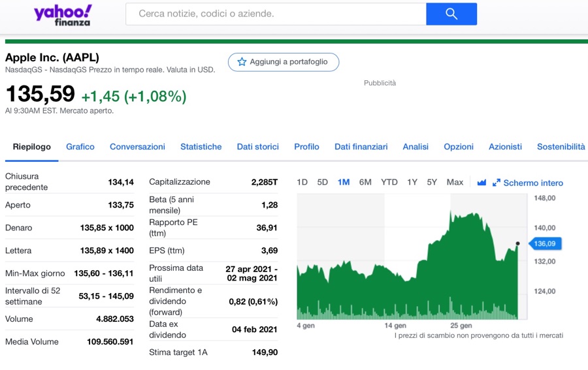The height and width of the screenshot is (370, 588).
Task: Choose the YTD chart range
Action: click(389, 182)
